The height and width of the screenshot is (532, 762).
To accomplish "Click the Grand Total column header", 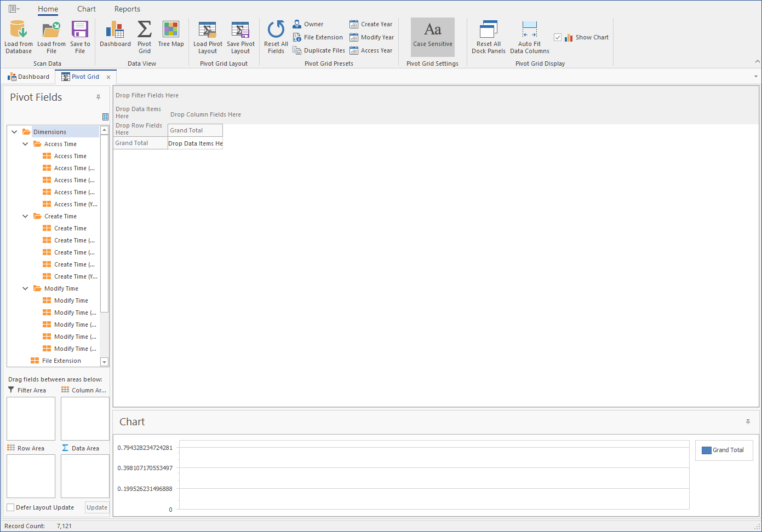I will pos(195,130).
